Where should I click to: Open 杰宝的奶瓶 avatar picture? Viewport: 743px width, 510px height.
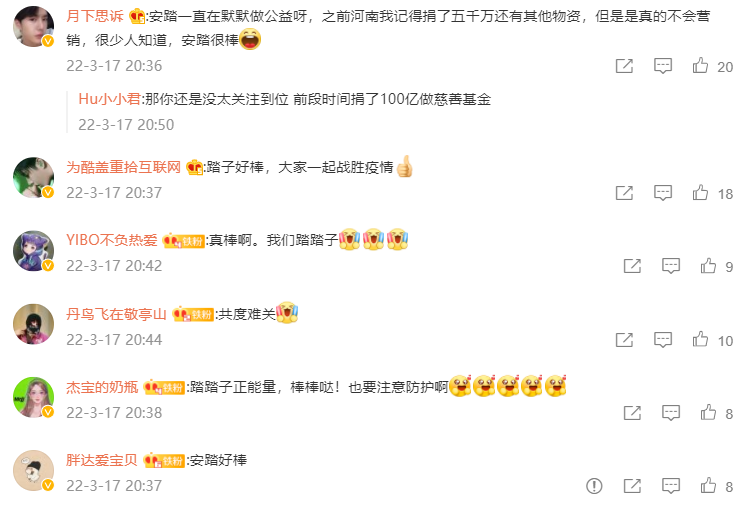(x=33, y=397)
